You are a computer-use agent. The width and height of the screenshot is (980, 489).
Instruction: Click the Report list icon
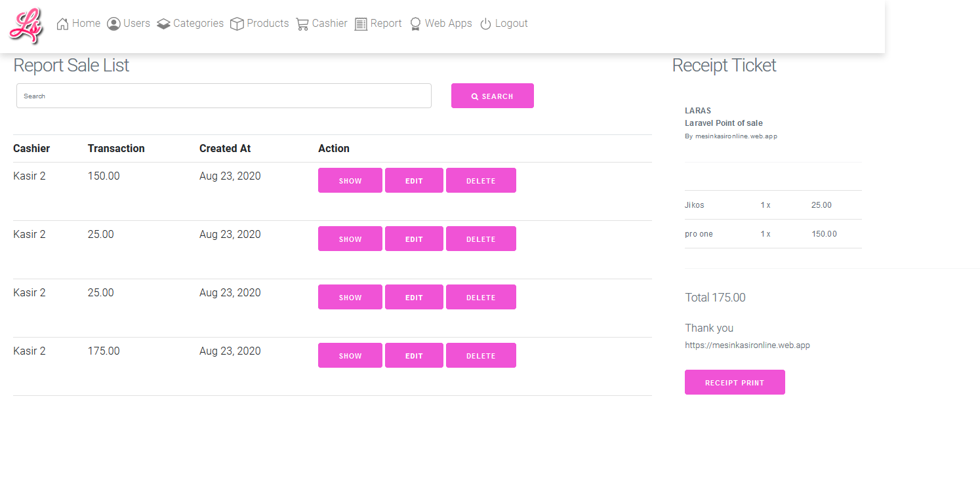[x=361, y=24]
